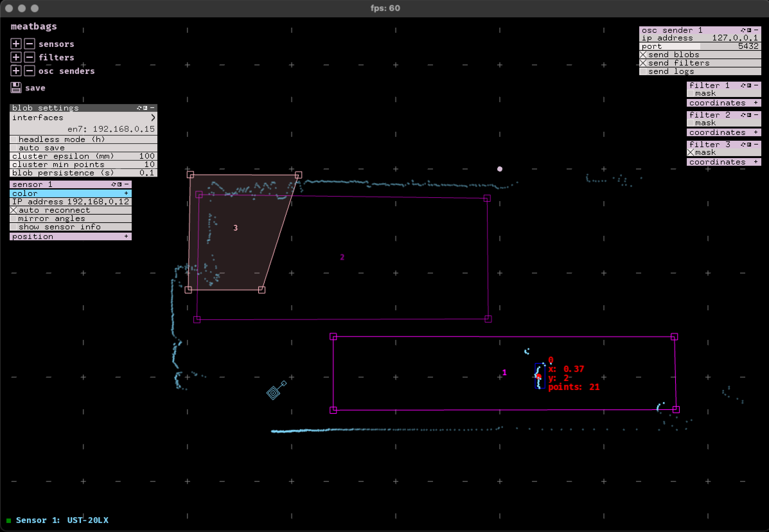This screenshot has width=769, height=532.
Task: Click save icon in filter 3 header
Action: [749, 144]
